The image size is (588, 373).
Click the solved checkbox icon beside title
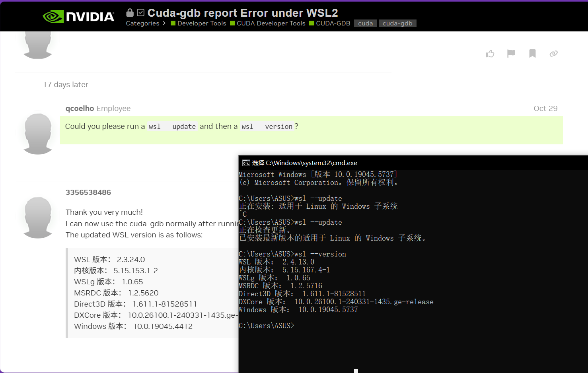(140, 13)
